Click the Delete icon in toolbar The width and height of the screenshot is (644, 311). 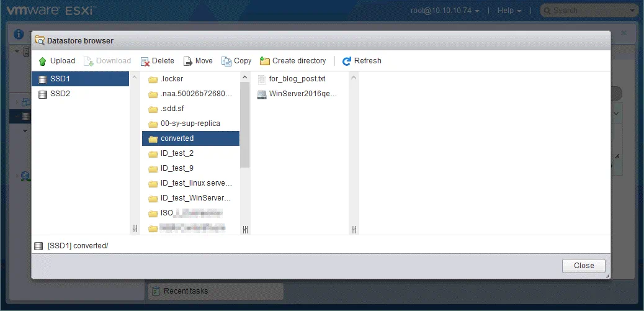click(x=145, y=61)
